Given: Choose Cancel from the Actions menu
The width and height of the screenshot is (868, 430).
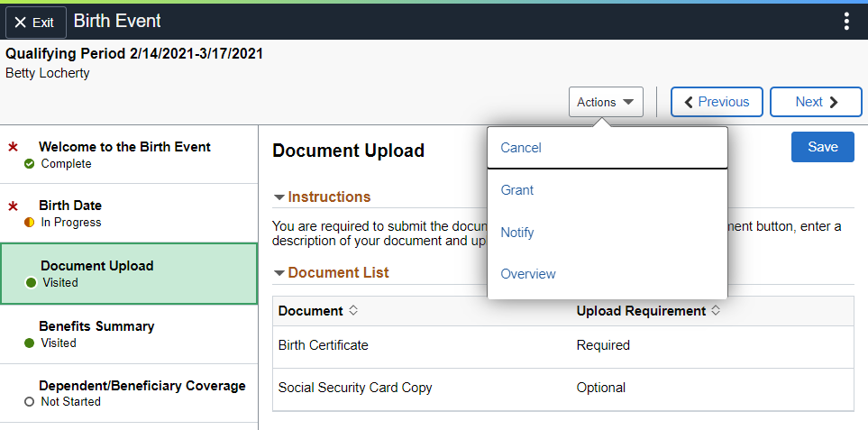Looking at the screenshot, I should pyautogui.click(x=608, y=148).
